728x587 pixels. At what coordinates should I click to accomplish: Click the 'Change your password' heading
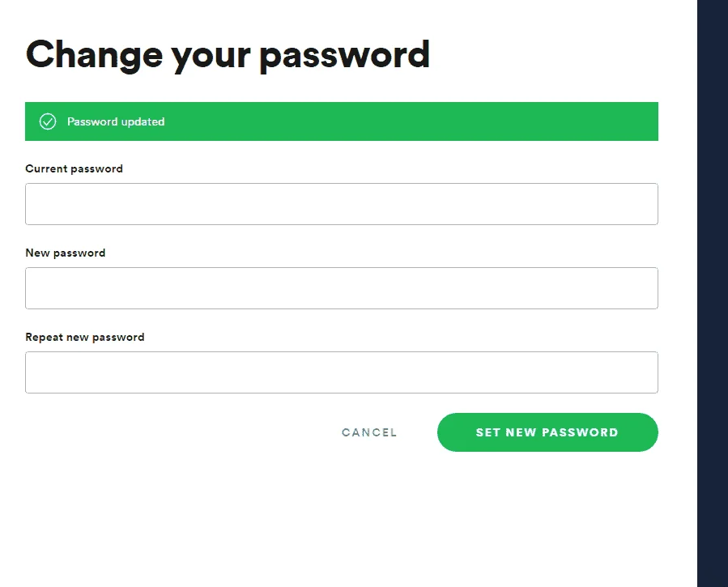tap(228, 56)
